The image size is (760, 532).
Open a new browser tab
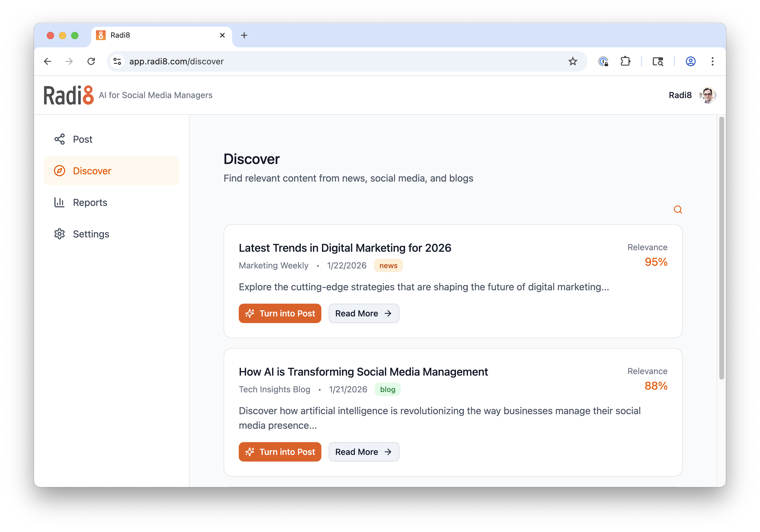point(244,36)
